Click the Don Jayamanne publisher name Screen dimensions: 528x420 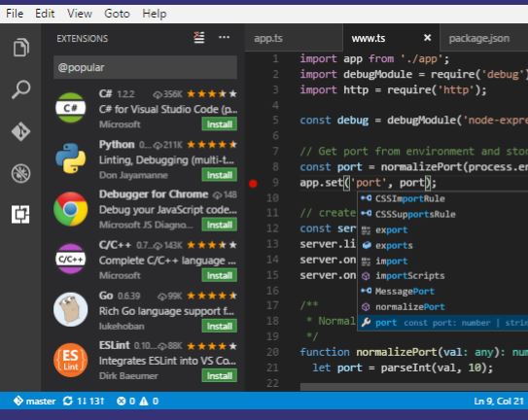pos(133,175)
